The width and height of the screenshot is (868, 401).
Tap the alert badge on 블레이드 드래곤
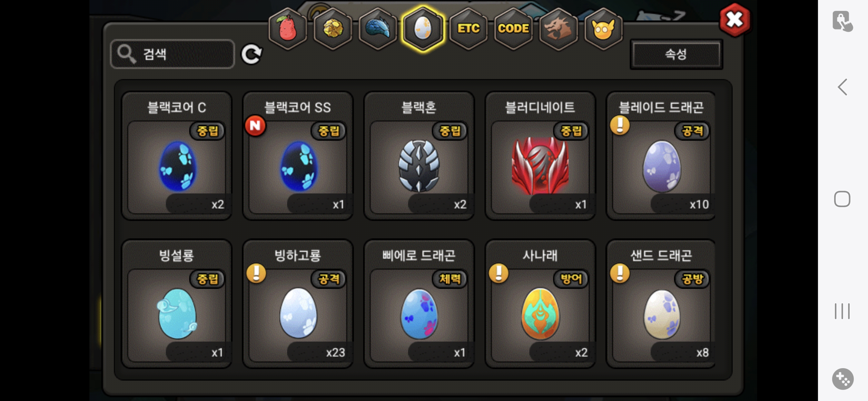point(620,125)
